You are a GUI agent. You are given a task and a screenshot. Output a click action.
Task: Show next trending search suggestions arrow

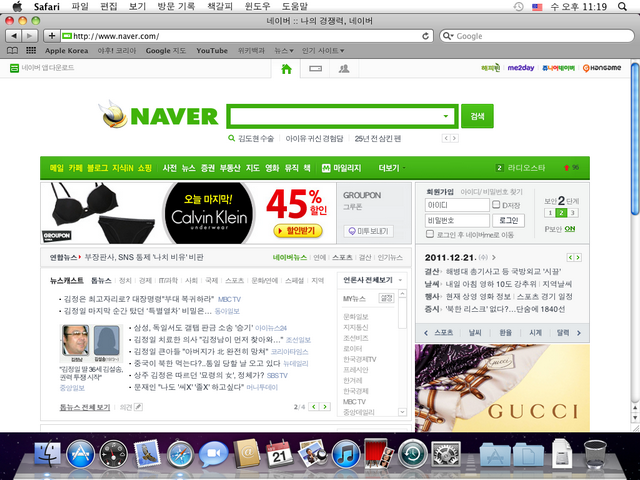pos(454,138)
